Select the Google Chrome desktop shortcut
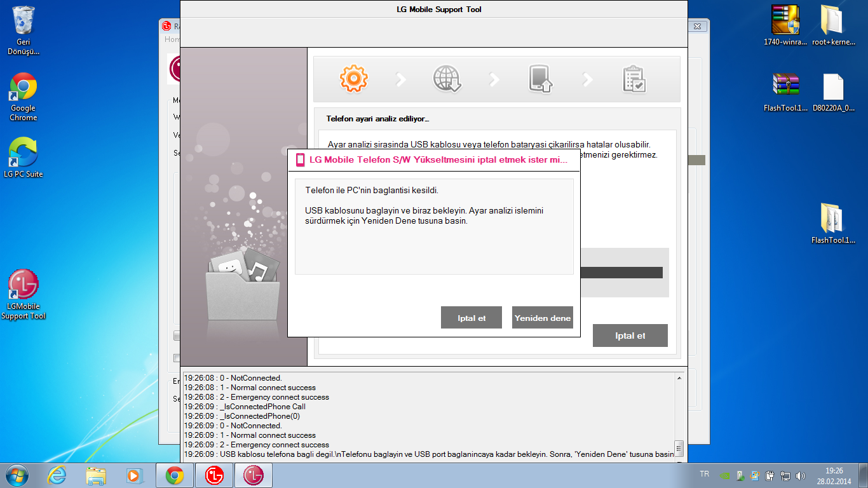The height and width of the screenshot is (488, 868). tap(24, 97)
